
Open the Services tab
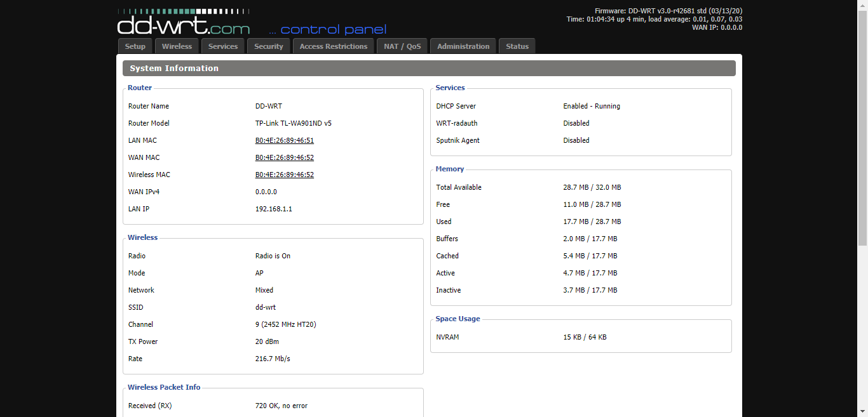pos(223,46)
